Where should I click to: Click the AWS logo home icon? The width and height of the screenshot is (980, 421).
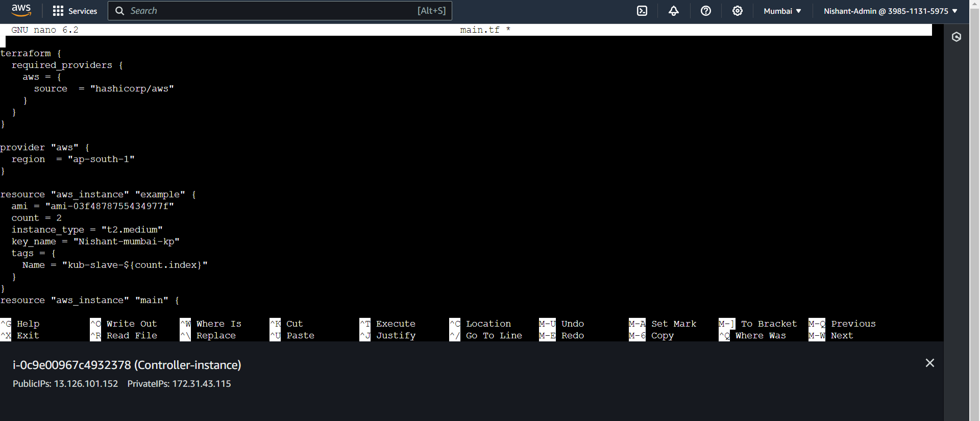coord(21,10)
